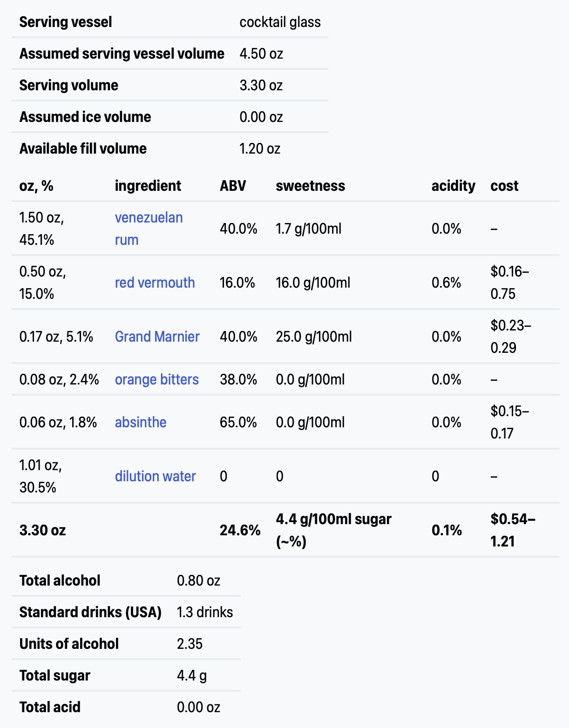
Task: Click the Standard drinks (USA) label
Action: point(90,612)
